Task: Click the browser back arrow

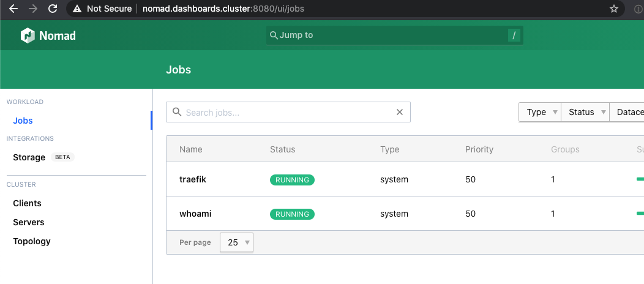Action: pyautogui.click(x=13, y=9)
